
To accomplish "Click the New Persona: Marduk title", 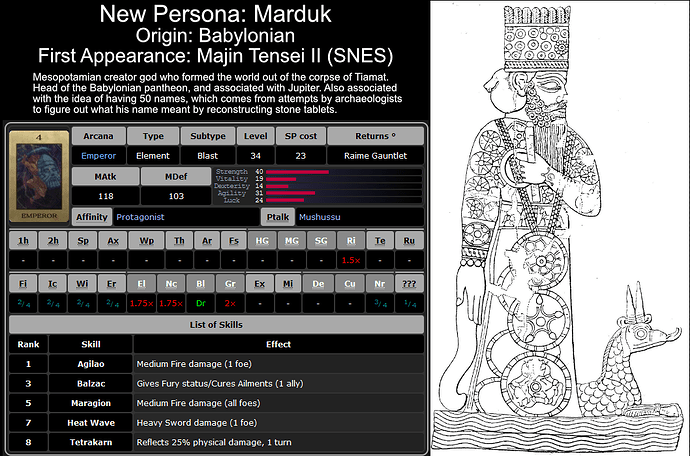I will click(215, 14).
